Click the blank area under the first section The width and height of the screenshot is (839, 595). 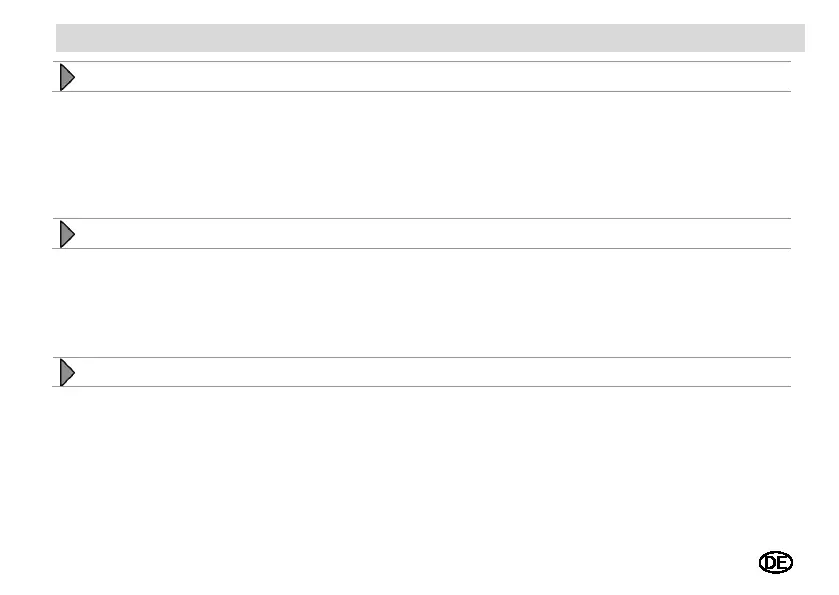tap(422, 155)
